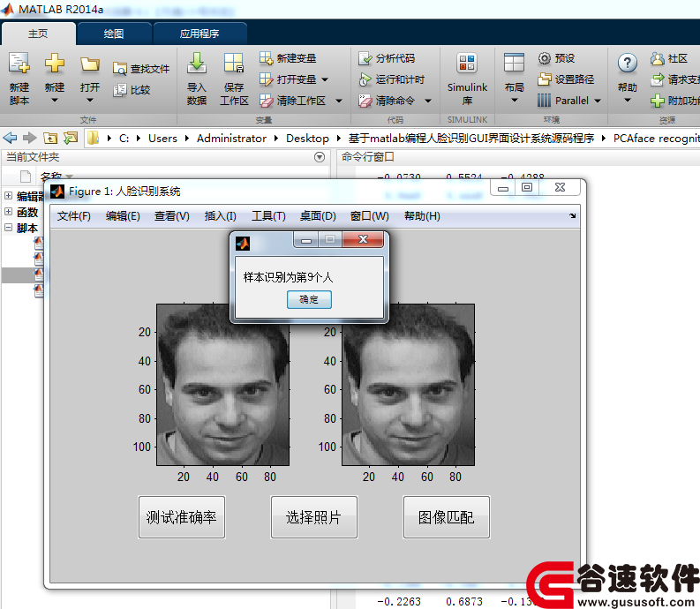Switch to the 应用程序 (Apps) tab
Viewport: 700px width, 609px height.
click(x=199, y=34)
